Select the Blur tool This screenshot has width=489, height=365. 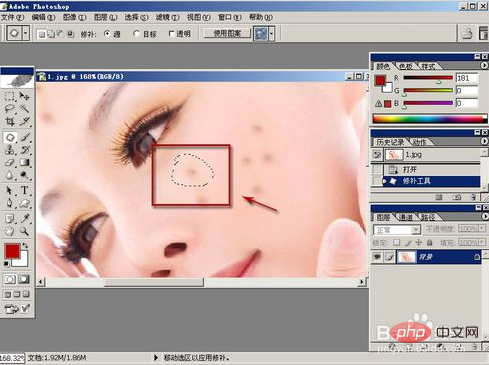[10, 175]
